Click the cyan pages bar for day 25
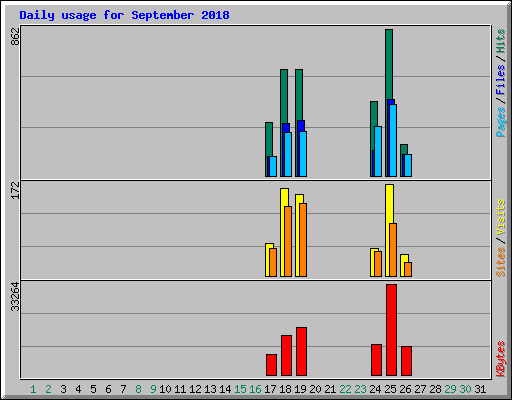Image resolution: width=512 pixels, height=400 pixels. click(393, 140)
